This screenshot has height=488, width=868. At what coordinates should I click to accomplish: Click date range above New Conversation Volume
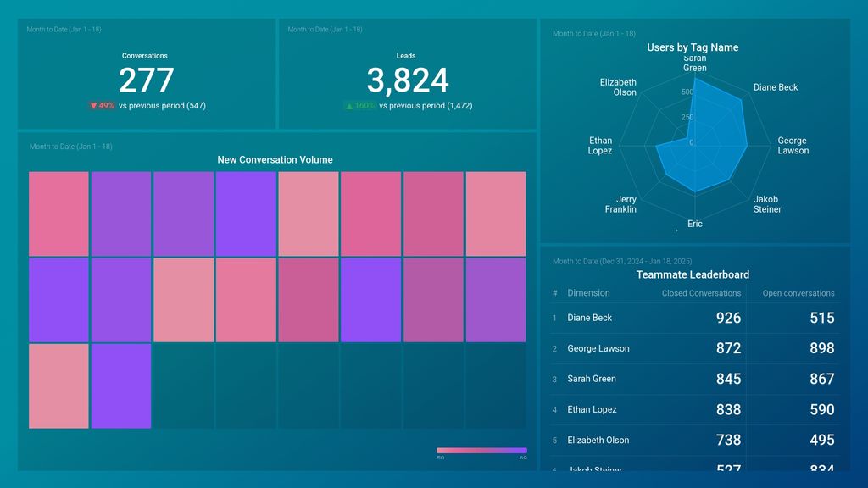point(71,147)
